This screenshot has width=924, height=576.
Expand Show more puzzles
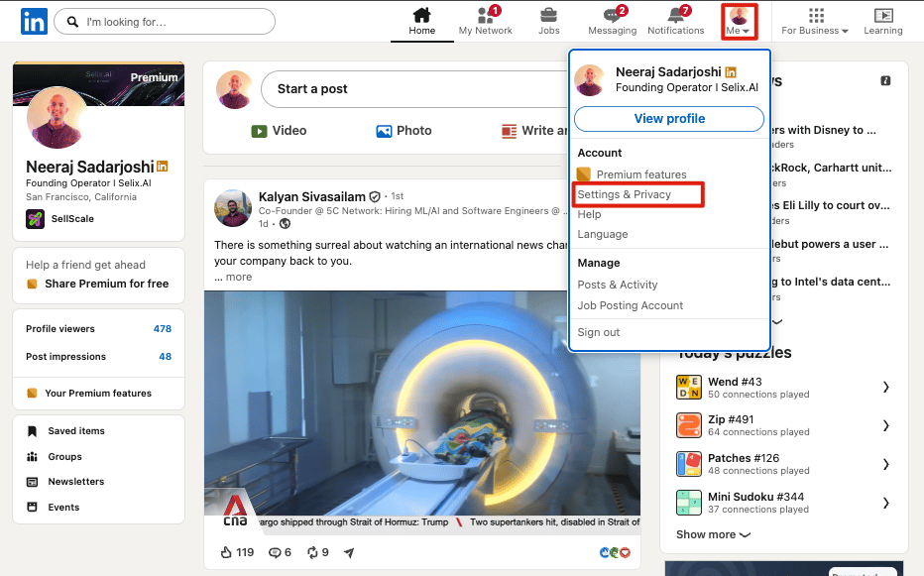[x=713, y=534]
